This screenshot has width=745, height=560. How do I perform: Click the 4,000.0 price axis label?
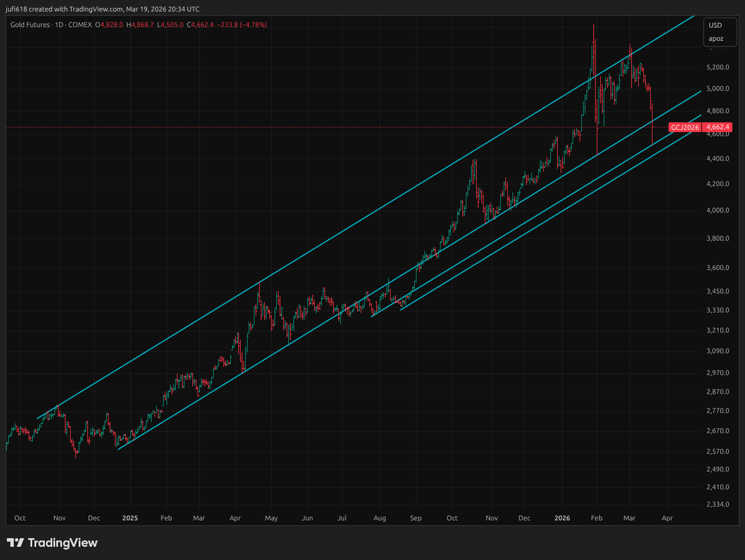coord(719,211)
